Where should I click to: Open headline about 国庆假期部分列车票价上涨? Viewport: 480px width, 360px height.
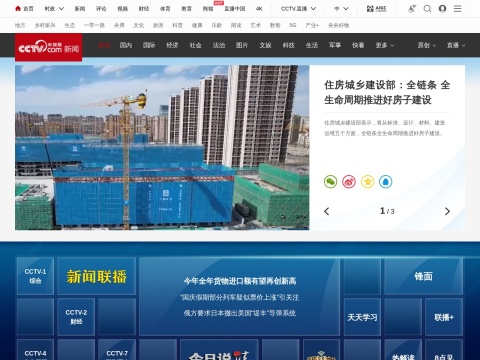240,297
